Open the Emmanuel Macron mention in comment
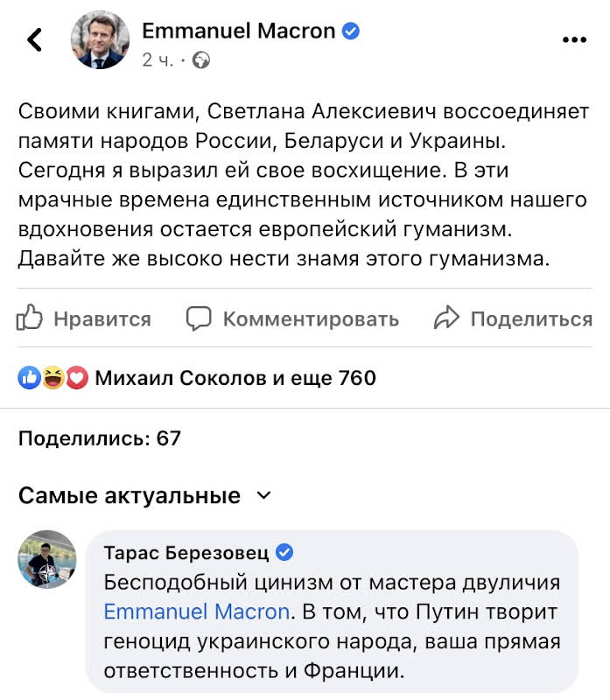The width and height of the screenshot is (610, 700). (196, 611)
